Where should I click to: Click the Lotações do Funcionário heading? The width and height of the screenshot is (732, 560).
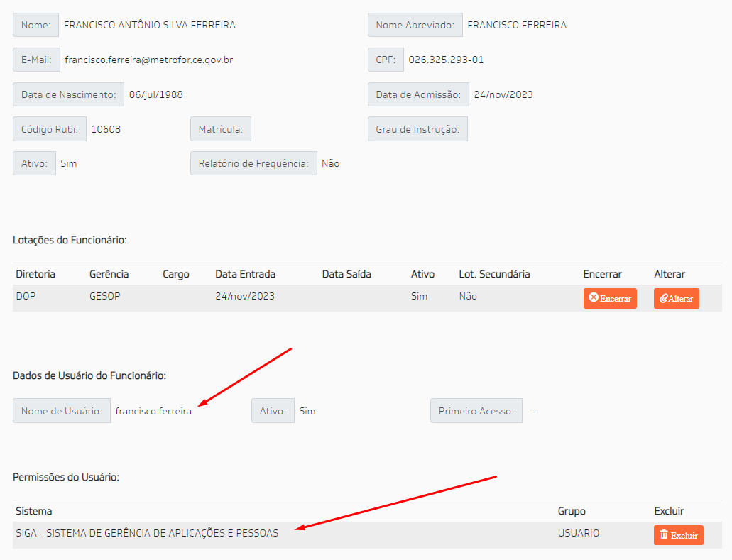[70, 241]
